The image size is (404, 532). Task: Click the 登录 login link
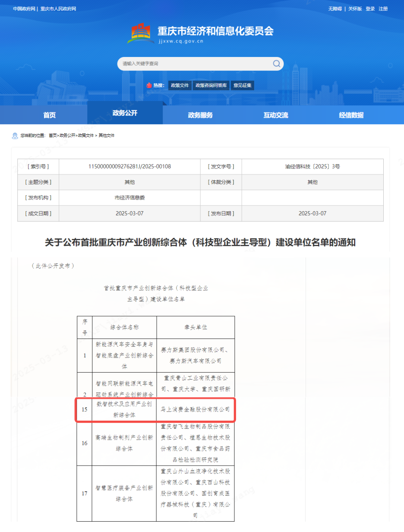tap(370, 9)
